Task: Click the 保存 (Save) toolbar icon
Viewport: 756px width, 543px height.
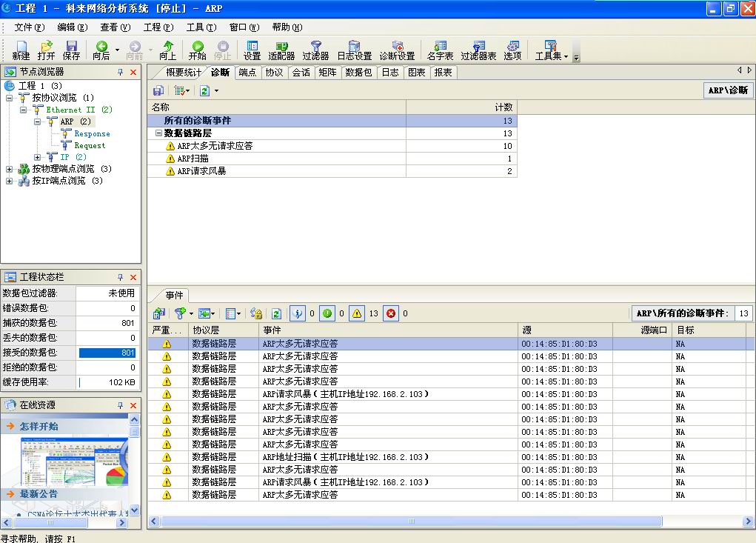Action: [x=71, y=50]
